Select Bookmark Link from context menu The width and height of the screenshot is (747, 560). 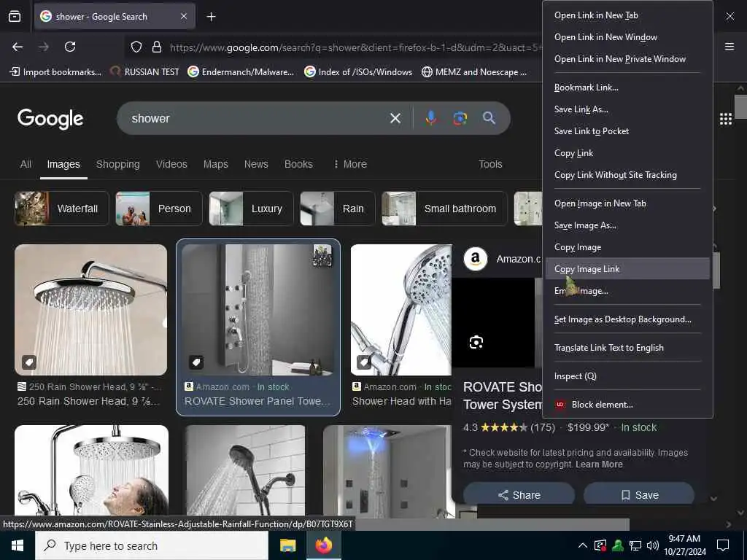[627, 87]
